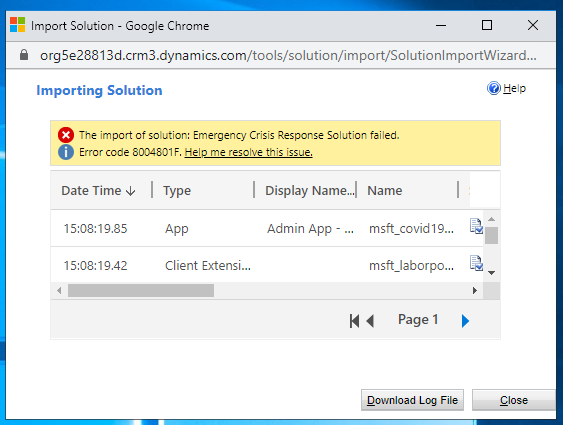The height and width of the screenshot is (425, 563).
Task: Select the 15:08:19.42 time cell
Action: [96, 266]
